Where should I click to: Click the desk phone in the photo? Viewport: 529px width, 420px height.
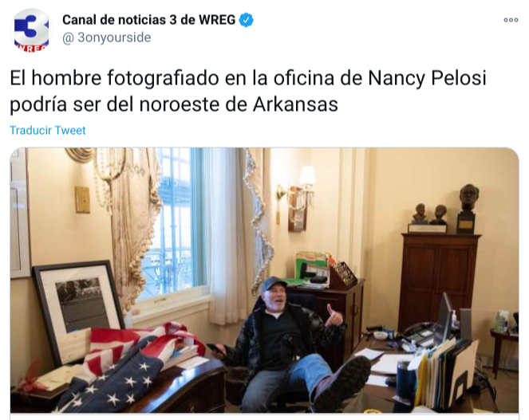click(x=416, y=334)
